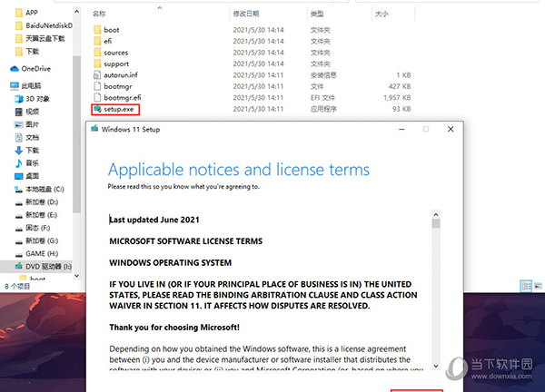
Task: Click the 应用程序 type cell
Action: click(x=323, y=109)
